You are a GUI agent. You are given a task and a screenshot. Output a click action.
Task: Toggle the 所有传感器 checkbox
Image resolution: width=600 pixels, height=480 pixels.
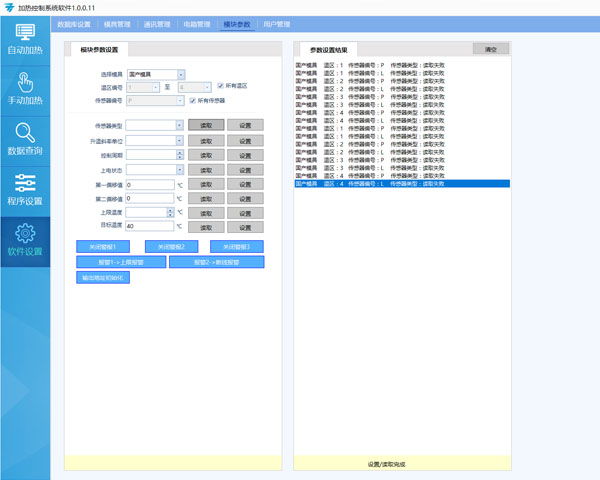192,100
